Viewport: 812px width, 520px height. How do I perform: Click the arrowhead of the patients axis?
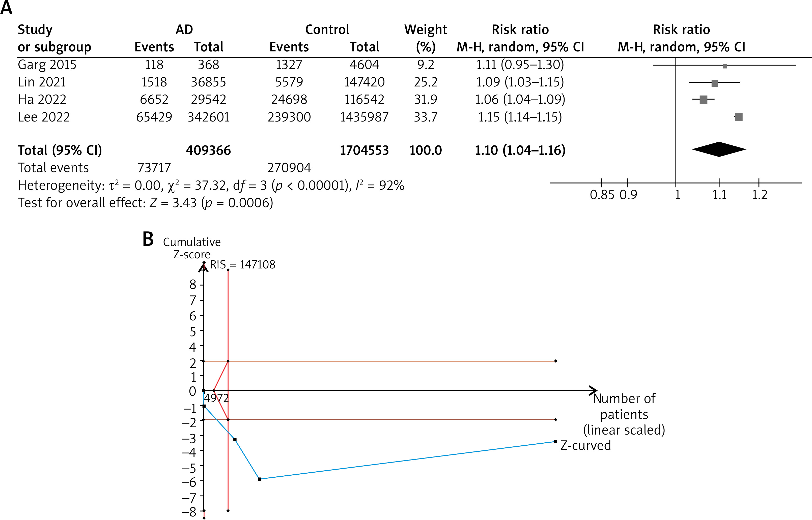pos(593,390)
